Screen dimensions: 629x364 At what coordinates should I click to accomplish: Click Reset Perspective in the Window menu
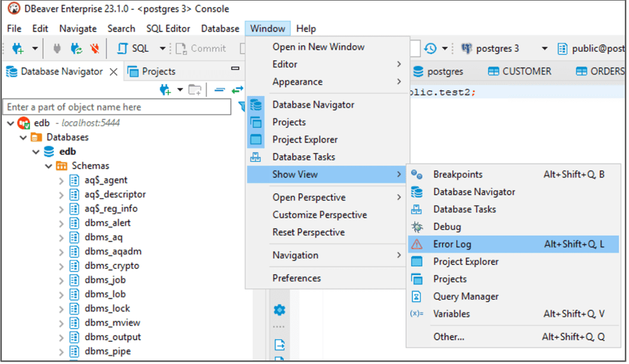tap(307, 232)
